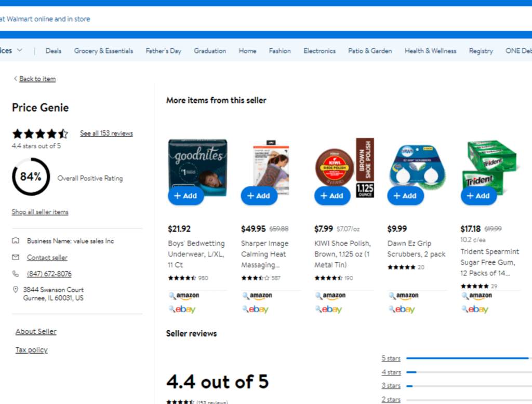
Task: Filter reviews by 3 stars
Action: point(391,386)
